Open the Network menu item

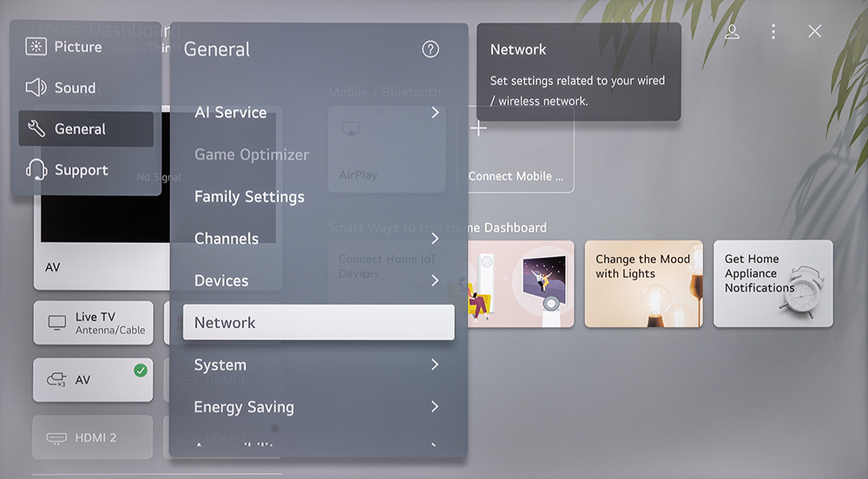click(318, 323)
